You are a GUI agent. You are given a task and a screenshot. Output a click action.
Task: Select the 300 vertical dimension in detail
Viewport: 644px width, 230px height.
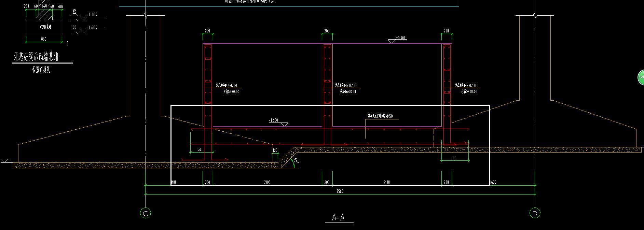[74, 27]
